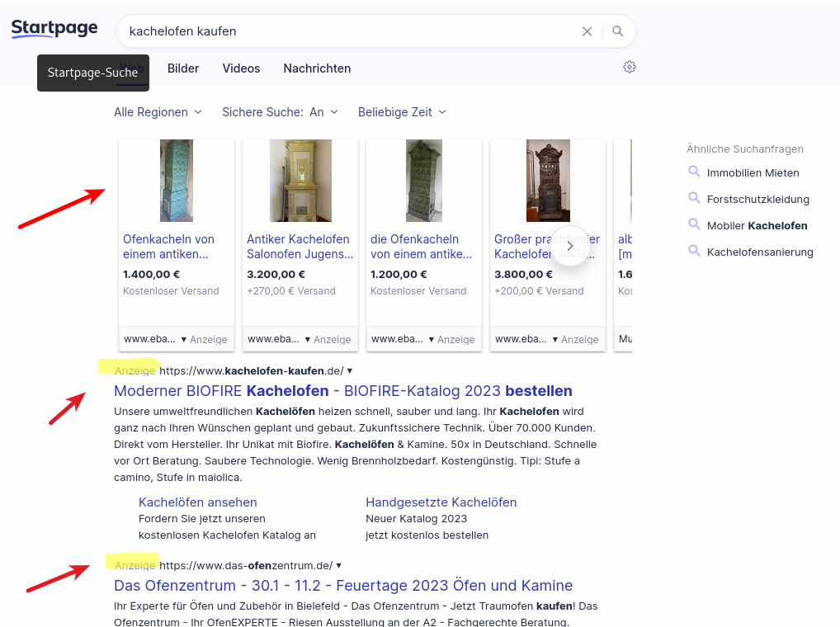Open the Moderner BIOFIRE Kachelofen ad title
Viewport: 840px width, 627px height.
[x=343, y=391]
